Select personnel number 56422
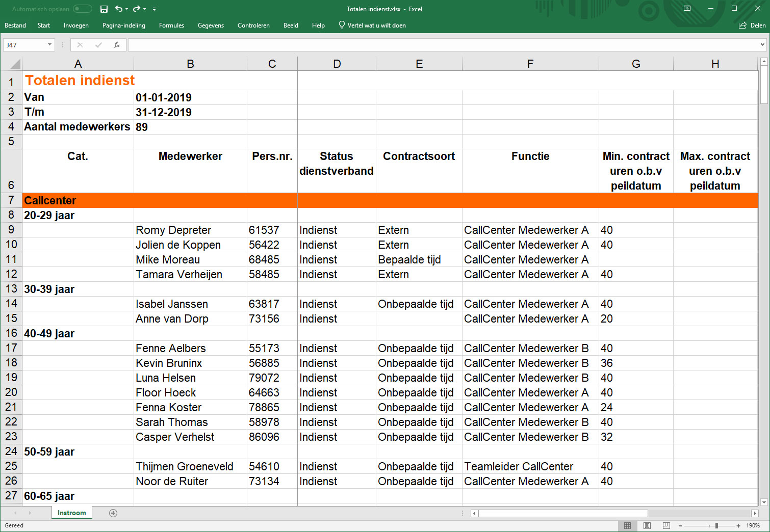 point(272,245)
